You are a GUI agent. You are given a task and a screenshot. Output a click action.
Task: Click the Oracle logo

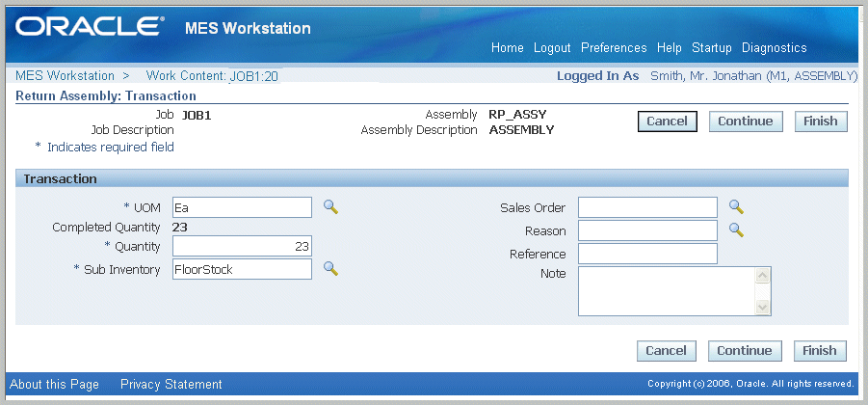[x=91, y=27]
